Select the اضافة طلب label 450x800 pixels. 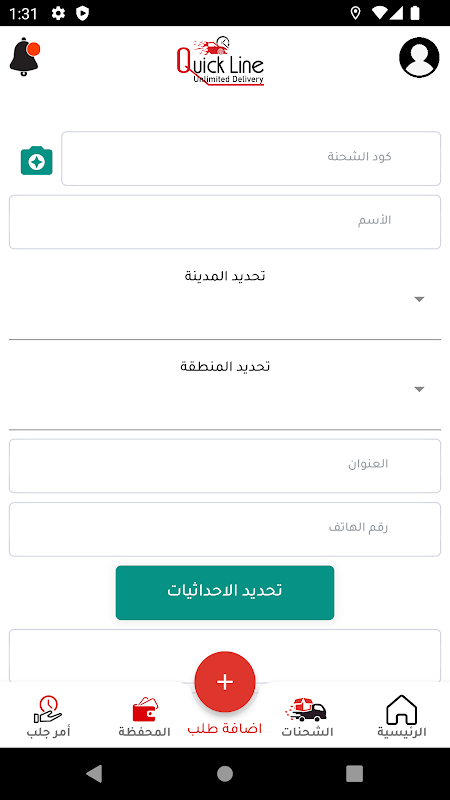click(x=225, y=729)
